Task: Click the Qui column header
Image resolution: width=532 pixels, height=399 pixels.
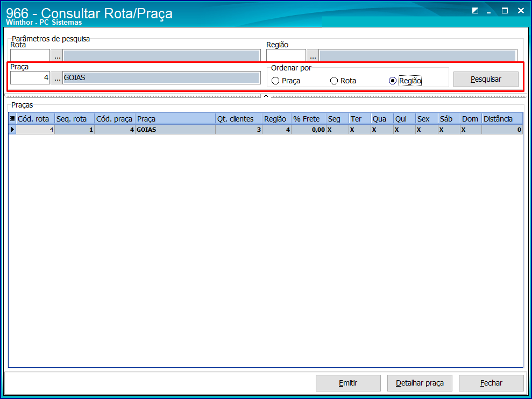Action: point(405,119)
